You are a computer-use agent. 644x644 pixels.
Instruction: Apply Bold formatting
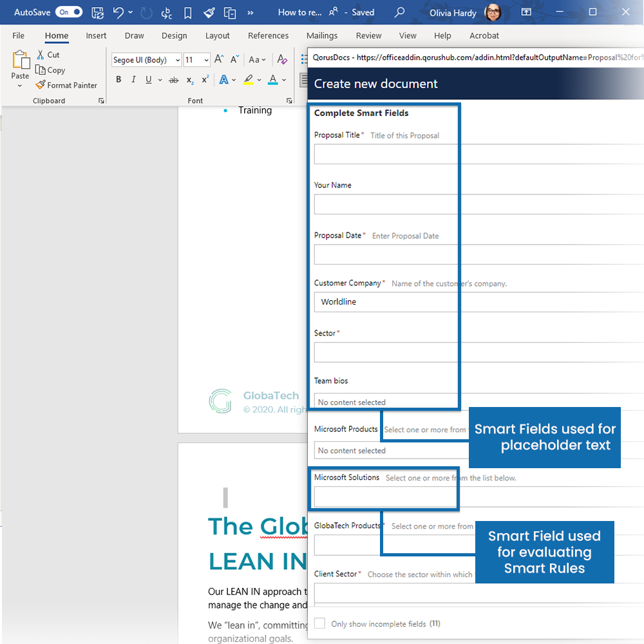(118, 80)
